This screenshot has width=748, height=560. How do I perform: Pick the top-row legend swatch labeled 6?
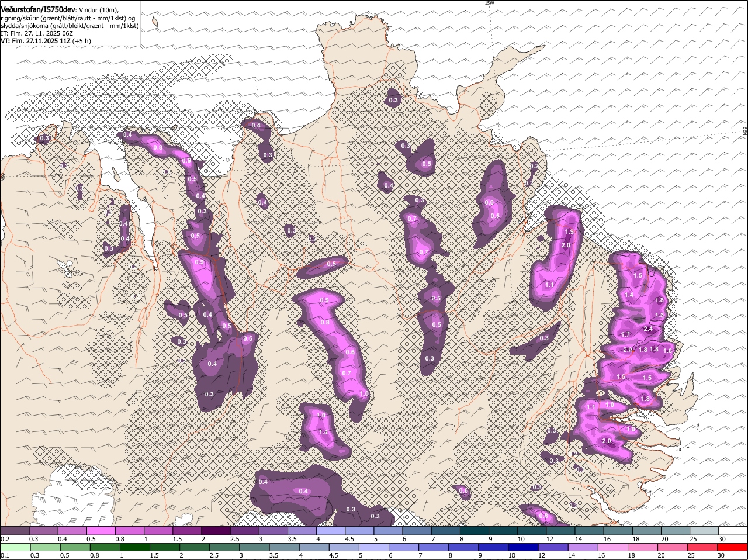(417, 531)
